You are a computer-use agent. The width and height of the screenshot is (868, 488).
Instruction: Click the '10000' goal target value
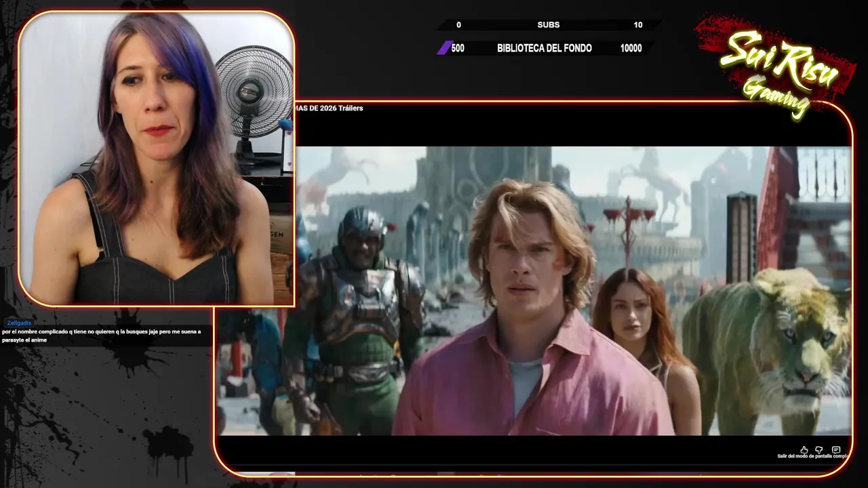pos(631,48)
